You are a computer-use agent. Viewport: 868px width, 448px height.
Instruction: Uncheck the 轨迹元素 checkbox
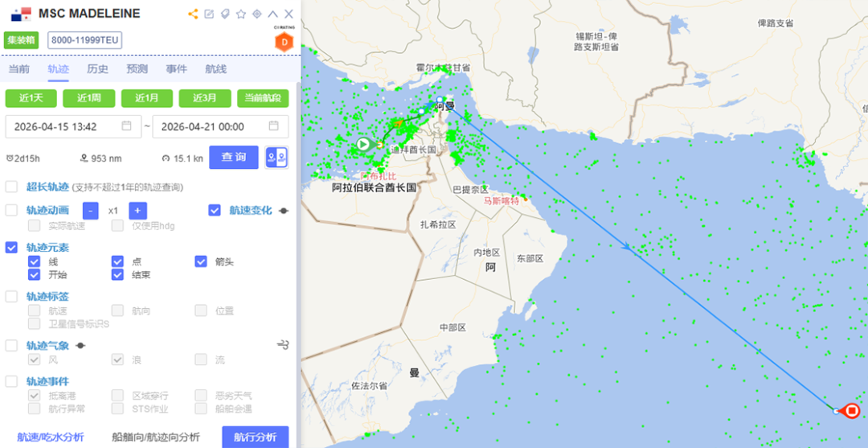(11, 248)
